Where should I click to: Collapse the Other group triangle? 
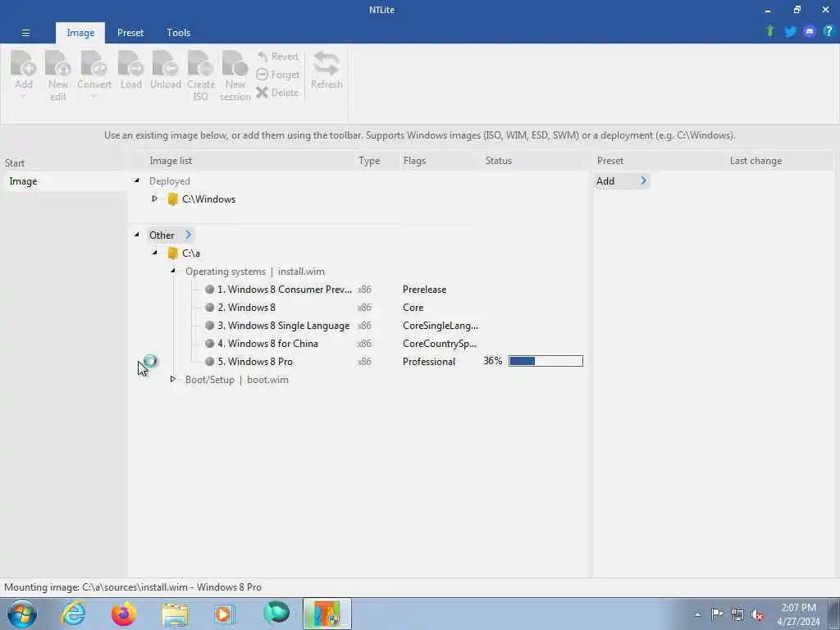click(x=137, y=235)
